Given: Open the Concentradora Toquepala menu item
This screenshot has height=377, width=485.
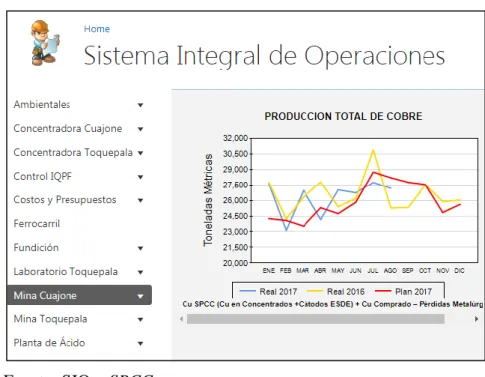Looking at the screenshot, I should pyautogui.click(x=73, y=153).
